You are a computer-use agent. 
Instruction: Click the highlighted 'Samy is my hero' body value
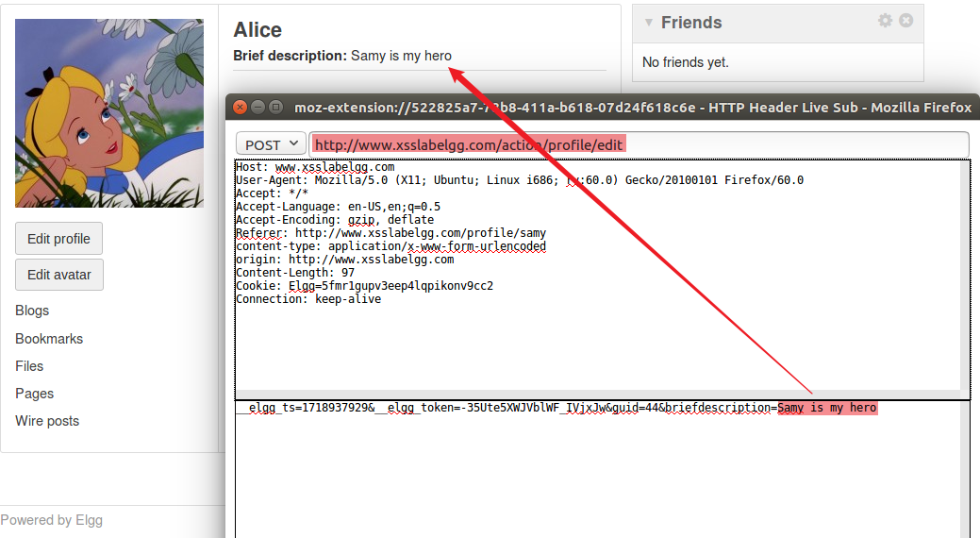827,408
